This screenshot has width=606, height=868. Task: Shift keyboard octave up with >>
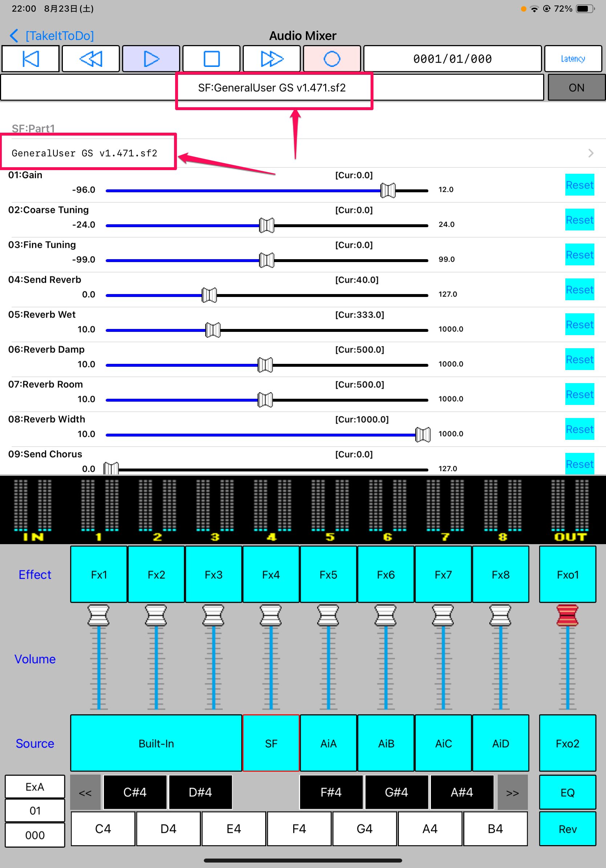point(512,792)
